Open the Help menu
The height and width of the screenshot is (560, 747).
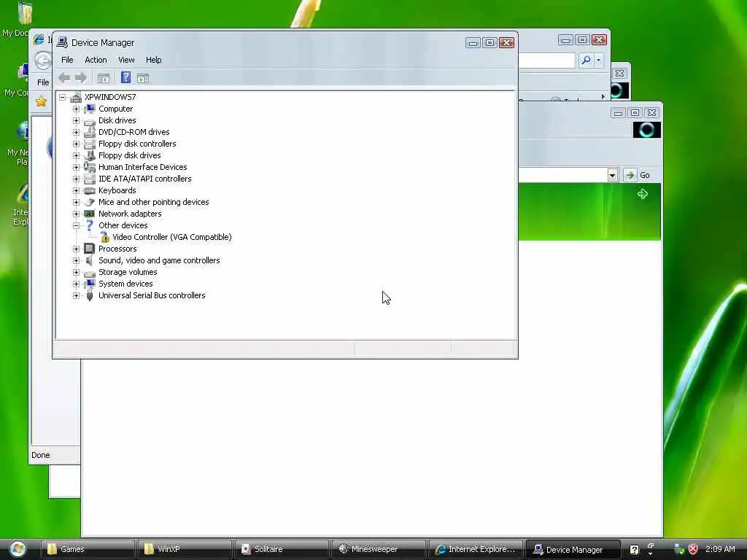click(153, 60)
